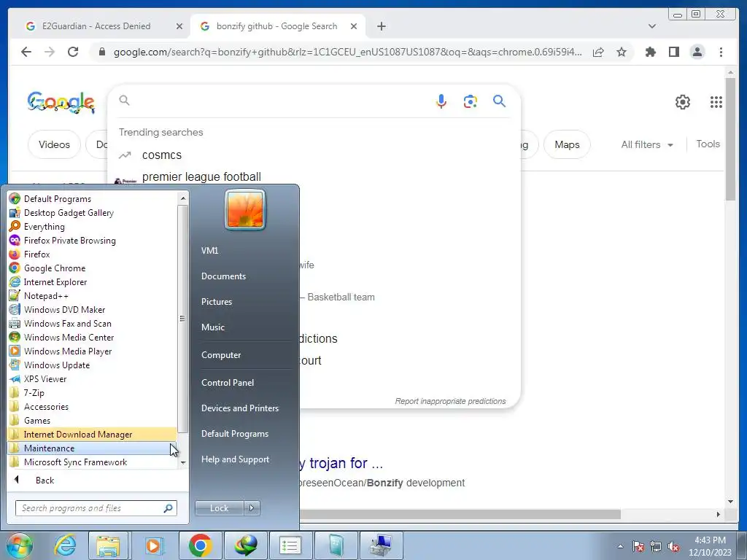Open the Documents library
This screenshot has height=560, width=747.
[x=223, y=276]
